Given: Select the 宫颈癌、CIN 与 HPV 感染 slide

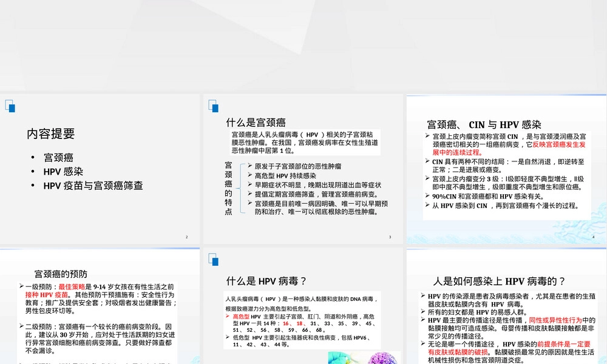Looking at the screenshot, I should coord(506,169).
